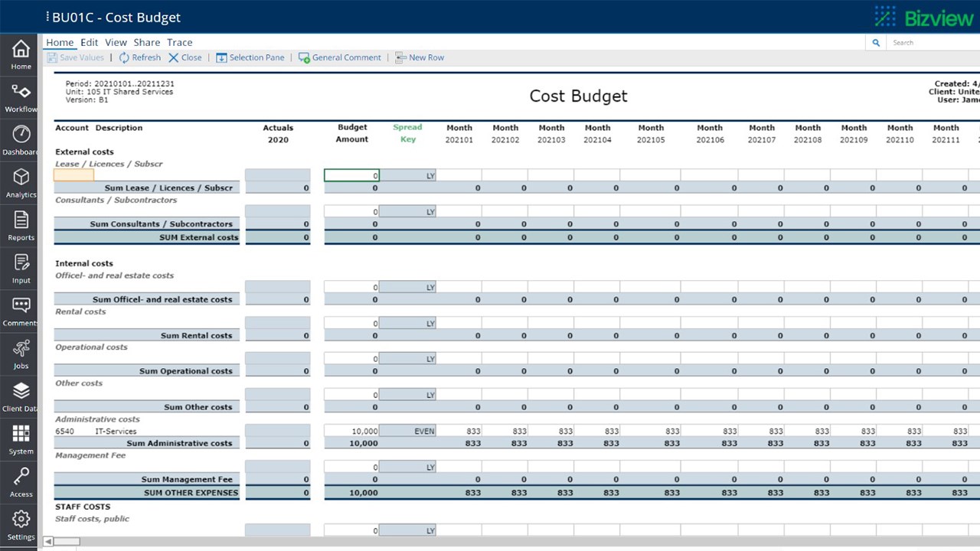The image size is (980, 551).
Task: Click the Close X icon in toolbar
Action: (174, 57)
